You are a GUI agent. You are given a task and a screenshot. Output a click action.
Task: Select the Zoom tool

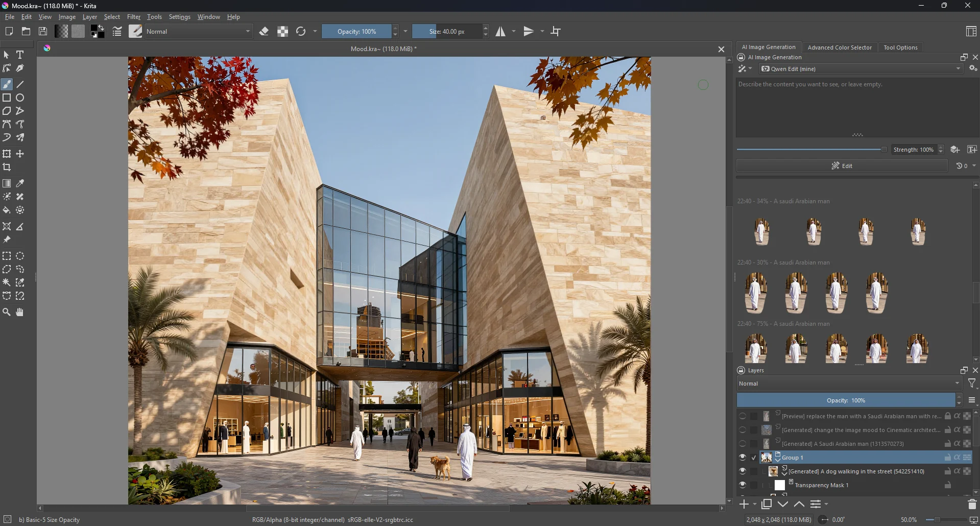click(x=7, y=312)
